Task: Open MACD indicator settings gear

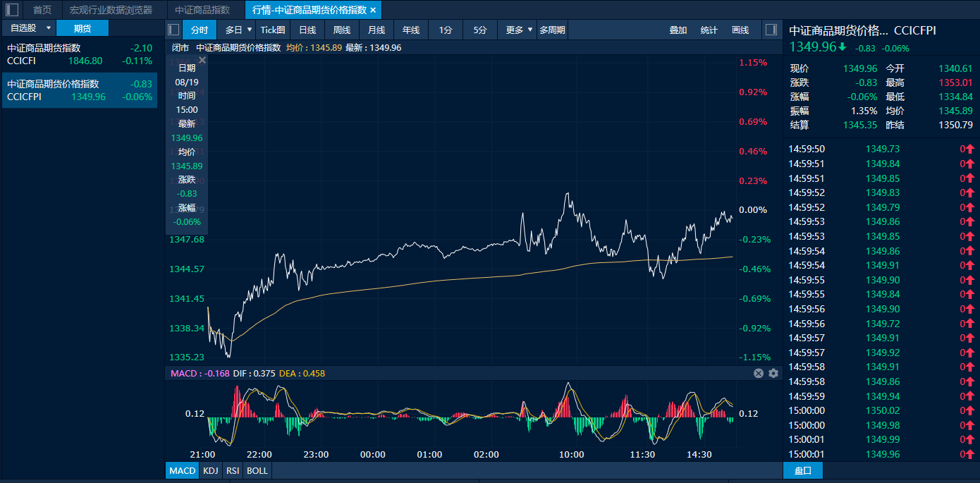Action: pos(773,374)
